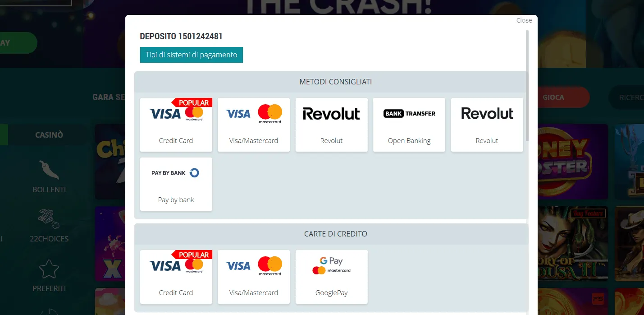The height and width of the screenshot is (315, 644).
Task: Open the Casinò sidebar menu item
Action: tap(49, 134)
